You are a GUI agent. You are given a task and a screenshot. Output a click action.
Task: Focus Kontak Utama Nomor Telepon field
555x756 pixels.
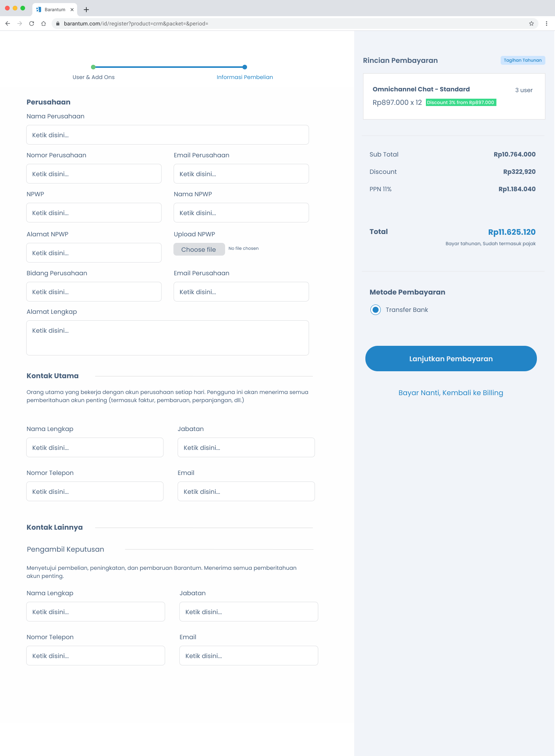[x=95, y=492]
